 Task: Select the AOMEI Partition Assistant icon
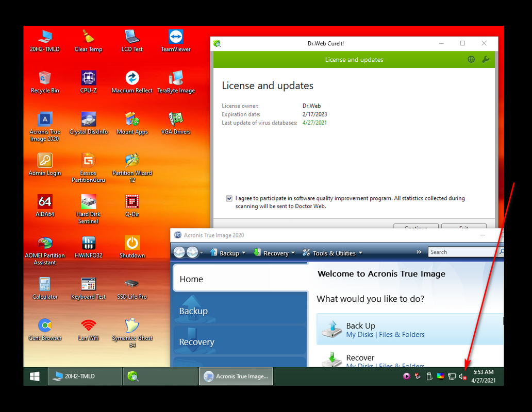coord(45,251)
